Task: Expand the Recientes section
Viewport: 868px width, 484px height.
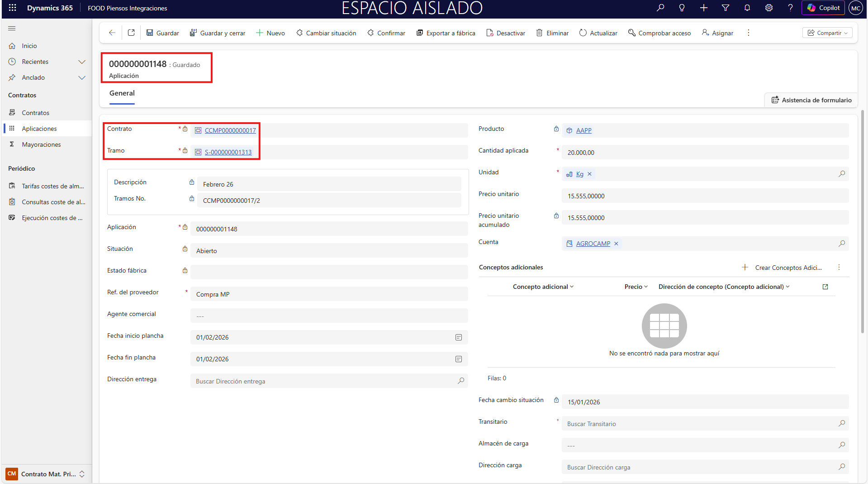Action: [x=82, y=62]
